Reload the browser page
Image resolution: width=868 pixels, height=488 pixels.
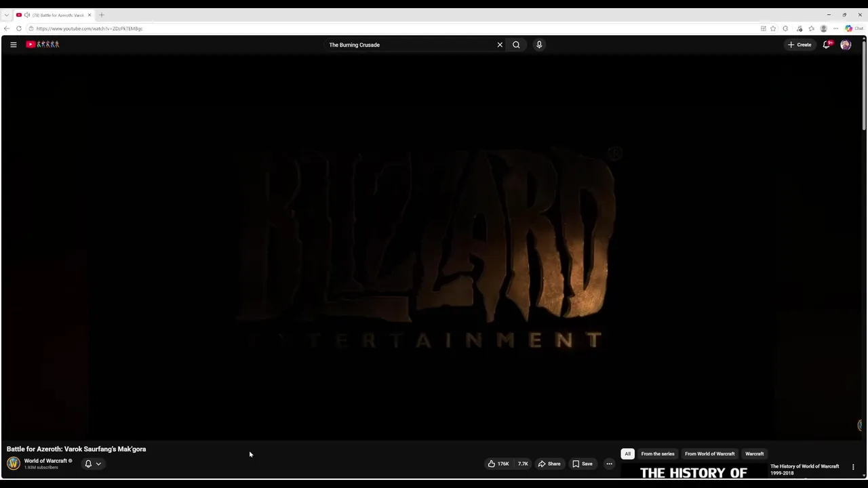coord(19,28)
